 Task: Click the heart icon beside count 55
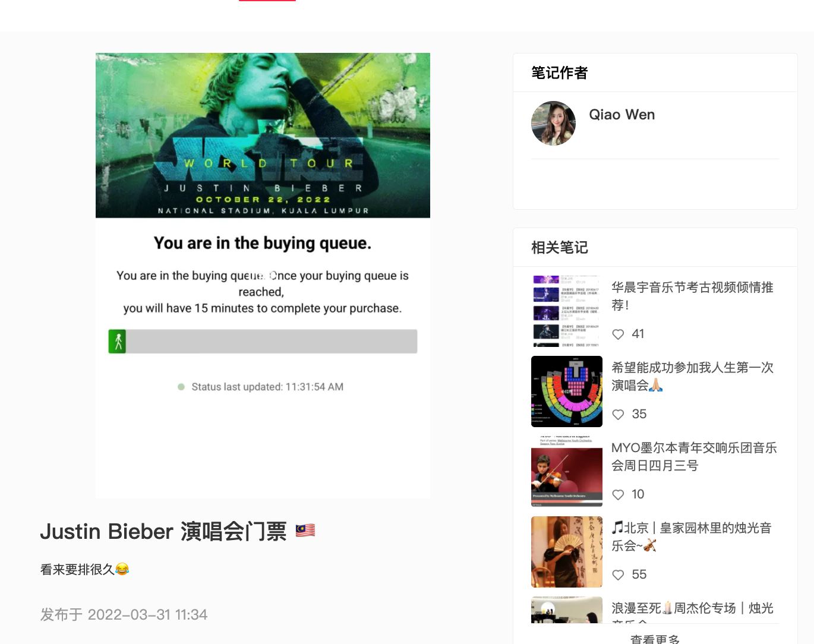618,574
